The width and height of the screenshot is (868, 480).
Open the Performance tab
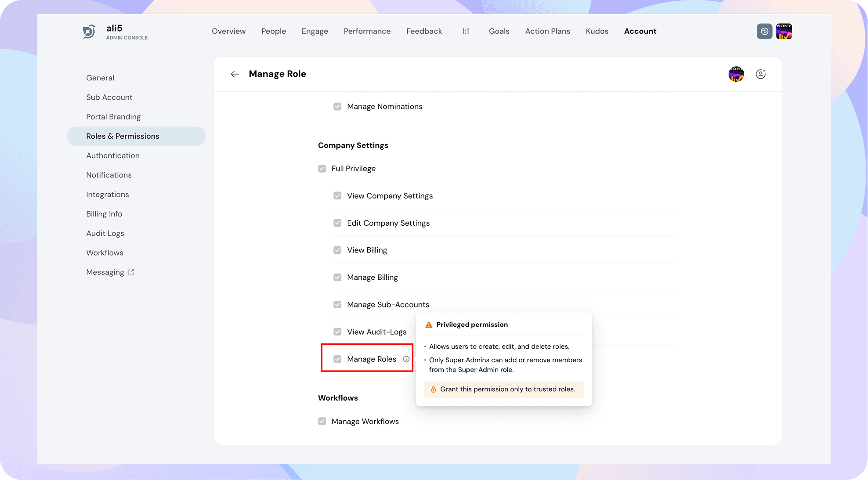click(367, 31)
